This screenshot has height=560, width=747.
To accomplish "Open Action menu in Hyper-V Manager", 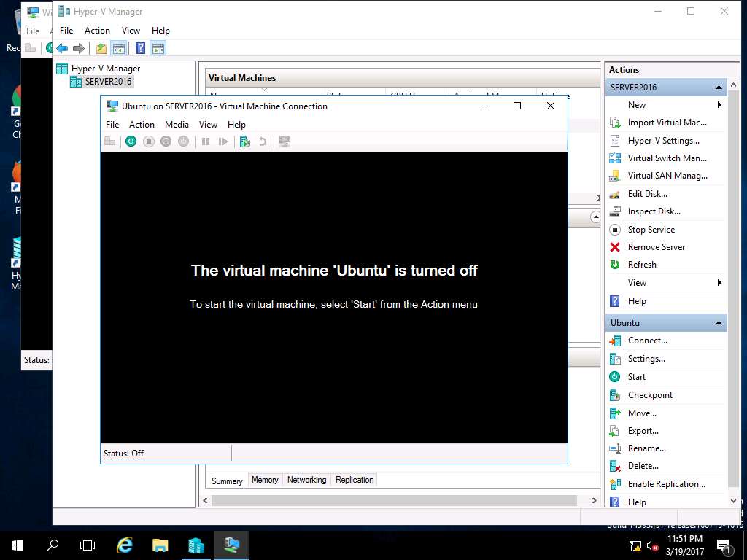I will [97, 31].
